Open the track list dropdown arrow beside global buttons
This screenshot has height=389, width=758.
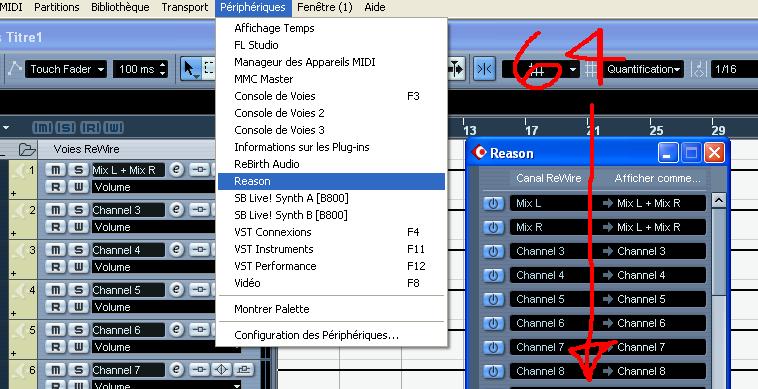coord(6,128)
